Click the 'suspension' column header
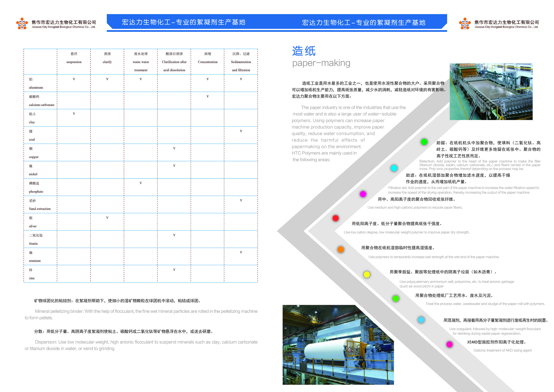 [74, 62]
